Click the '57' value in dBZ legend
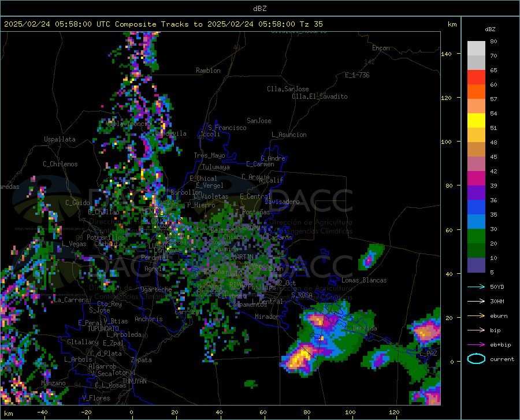The image size is (520, 420). point(493,99)
